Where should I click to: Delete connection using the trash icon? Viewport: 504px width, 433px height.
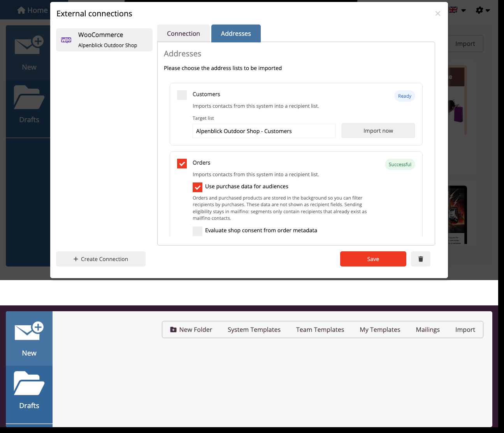(421, 259)
